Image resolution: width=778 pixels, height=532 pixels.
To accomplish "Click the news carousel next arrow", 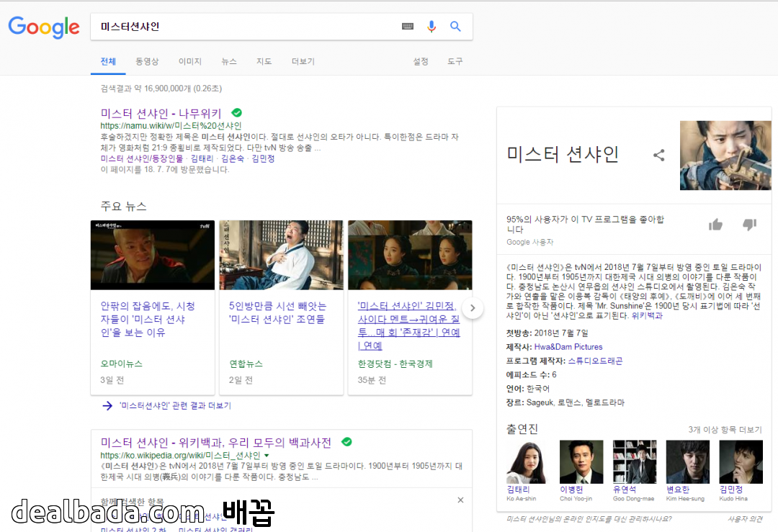I will [472, 308].
